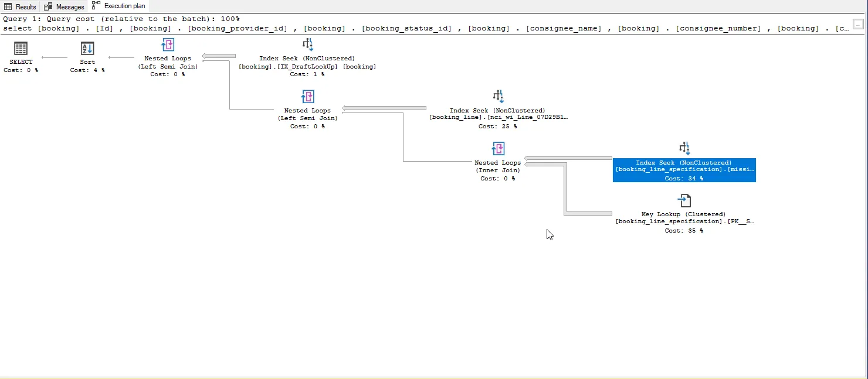Click 'Key Lookup (Clustered)' label
868x379 pixels.
pos(684,214)
